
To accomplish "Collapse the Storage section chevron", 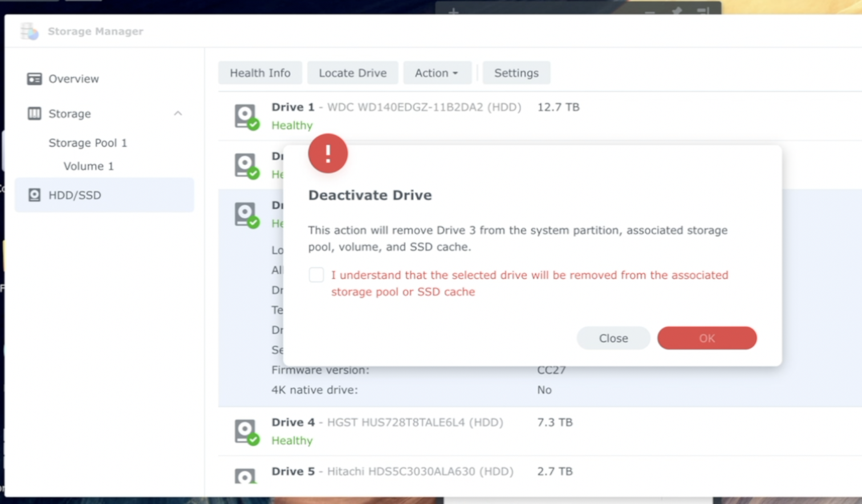I will pos(178,113).
